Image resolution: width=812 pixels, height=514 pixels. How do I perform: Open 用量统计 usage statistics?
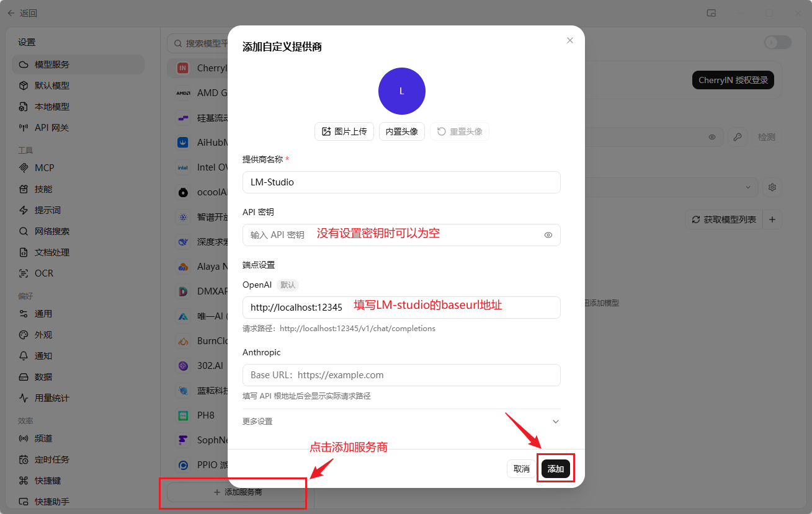click(x=78, y=398)
